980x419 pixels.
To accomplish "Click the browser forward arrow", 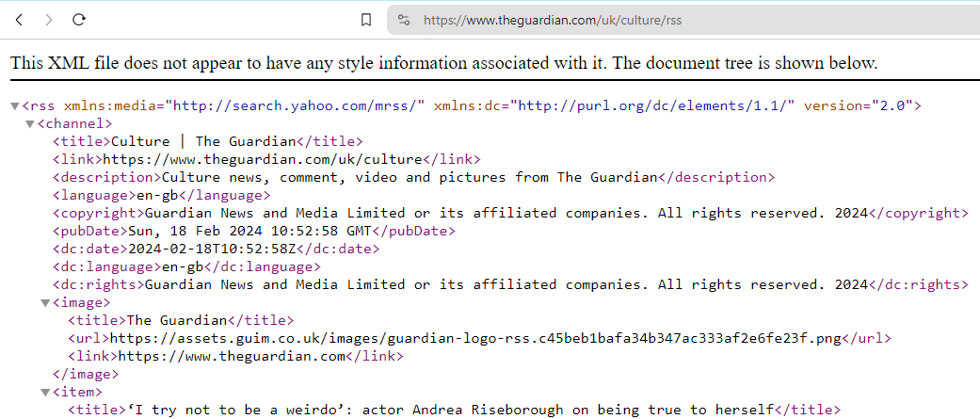I will pyautogui.click(x=49, y=20).
